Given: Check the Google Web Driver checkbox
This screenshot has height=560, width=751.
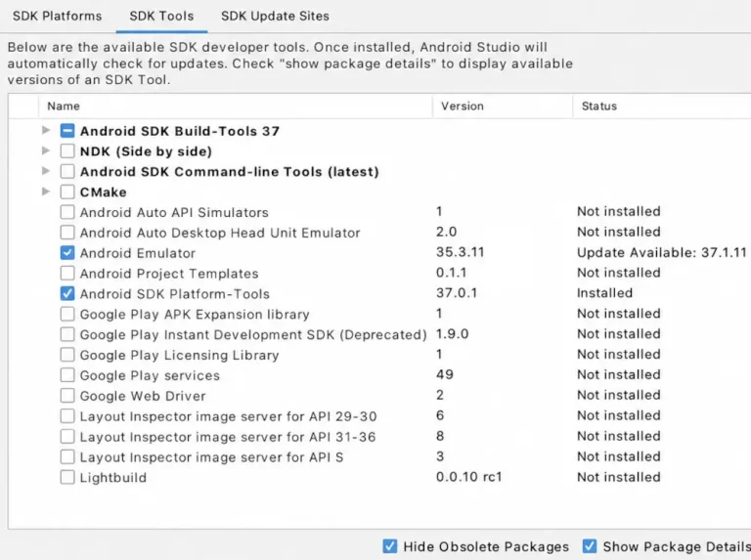Looking at the screenshot, I should [67, 396].
